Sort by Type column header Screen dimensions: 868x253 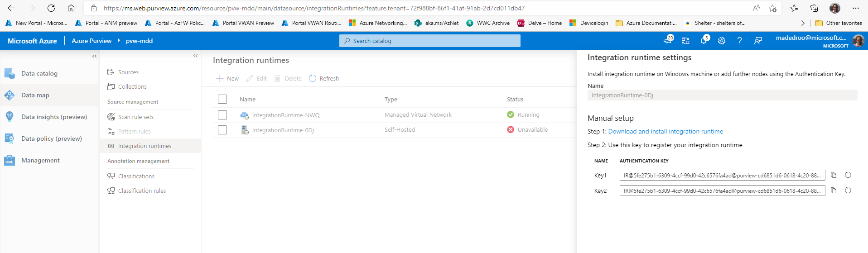(391, 99)
